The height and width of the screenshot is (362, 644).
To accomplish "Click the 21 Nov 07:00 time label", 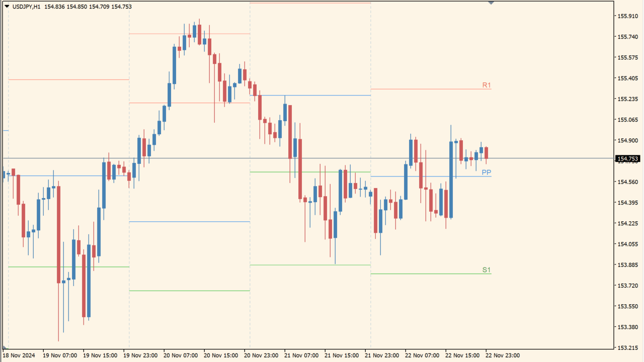I will tap(301, 355).
